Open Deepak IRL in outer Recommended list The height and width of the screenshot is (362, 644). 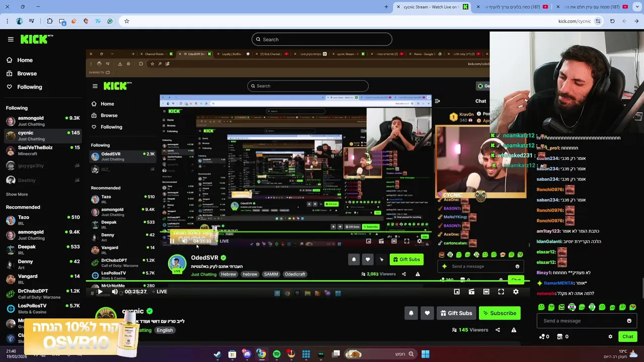[x=43, y=250]
